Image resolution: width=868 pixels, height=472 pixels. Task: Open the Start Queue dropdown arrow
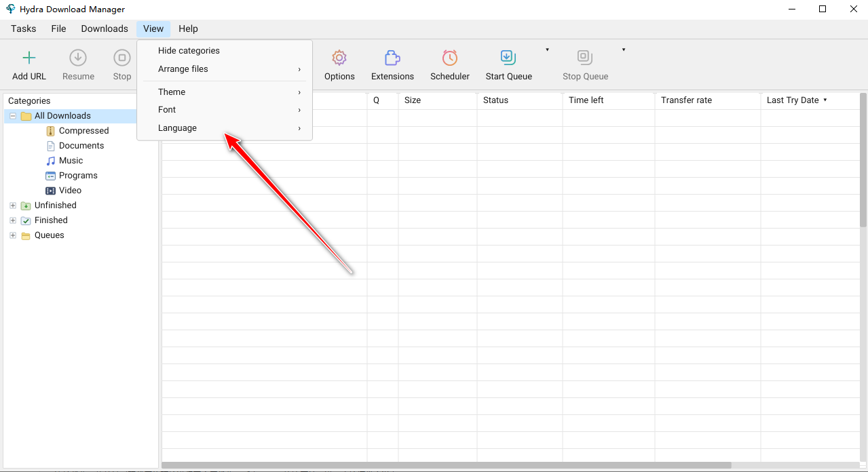tap(547, 50)
